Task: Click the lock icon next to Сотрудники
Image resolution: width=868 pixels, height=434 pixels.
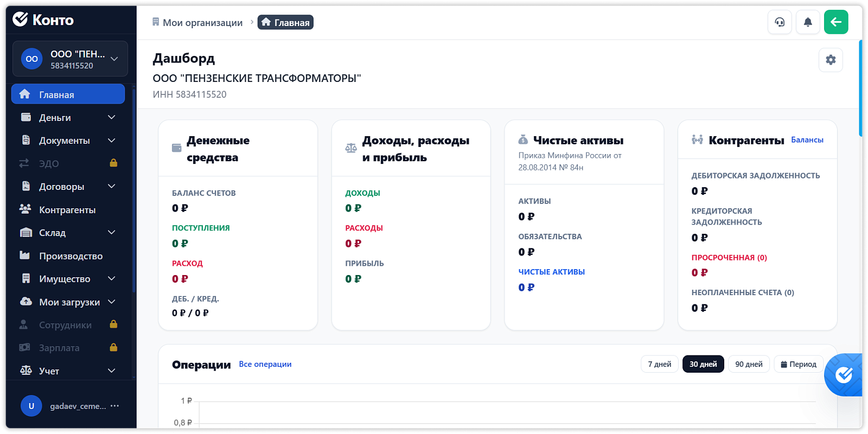Action: coord(113,324)
